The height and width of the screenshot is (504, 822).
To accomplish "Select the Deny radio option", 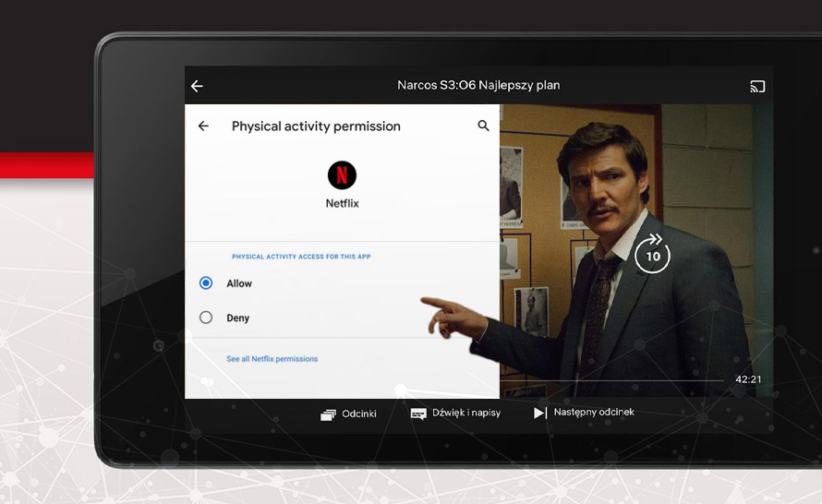I will (206, 318).
